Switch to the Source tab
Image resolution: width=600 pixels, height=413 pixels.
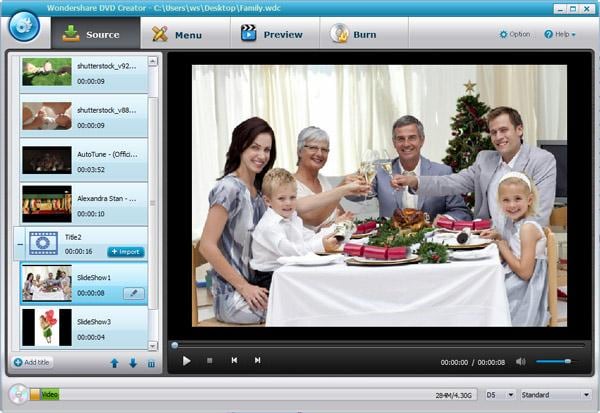point(96,33)
